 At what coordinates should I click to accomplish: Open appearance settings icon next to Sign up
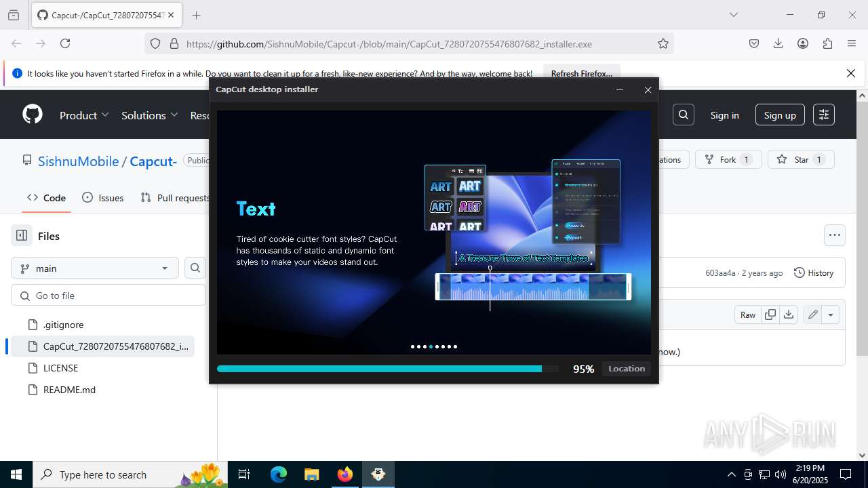click(x=824, y=115)
